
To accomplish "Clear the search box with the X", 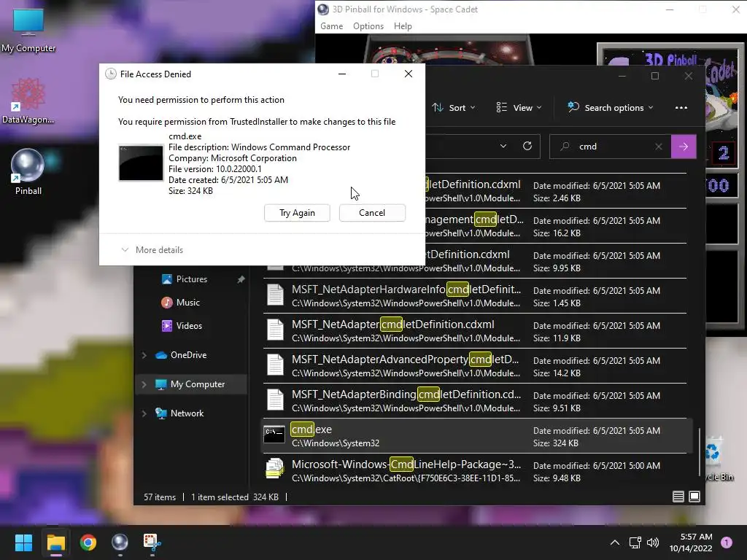I will (659, 147).
